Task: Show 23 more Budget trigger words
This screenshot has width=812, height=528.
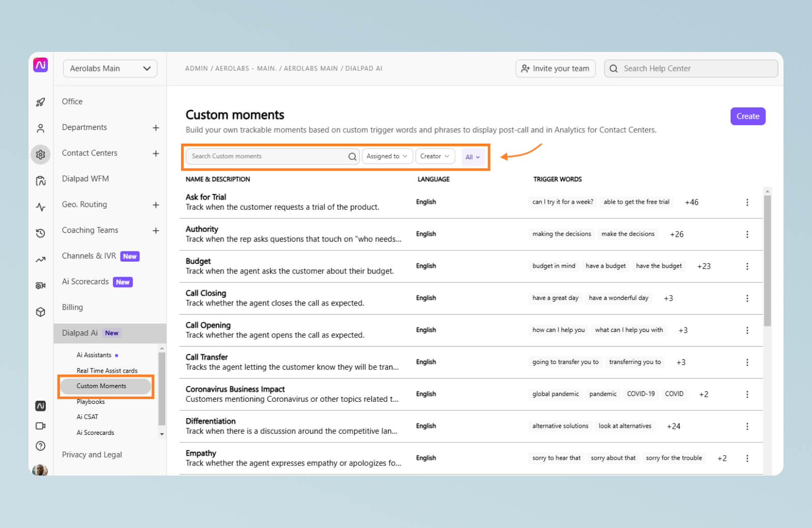Action: click(704, 266)
